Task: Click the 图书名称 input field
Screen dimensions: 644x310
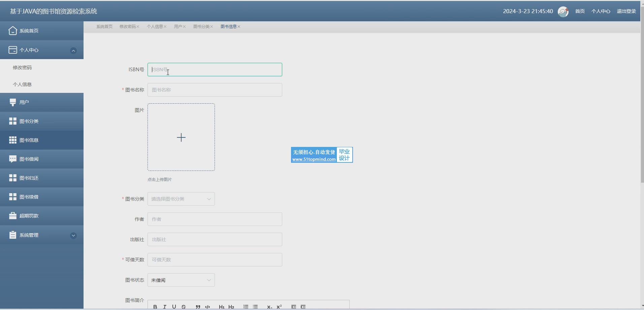Action: tap(215, 90)
